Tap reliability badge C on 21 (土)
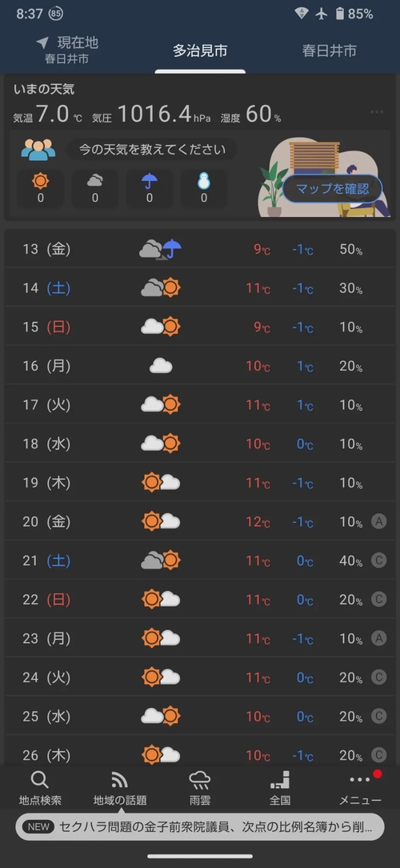 (x=379, y=561)
